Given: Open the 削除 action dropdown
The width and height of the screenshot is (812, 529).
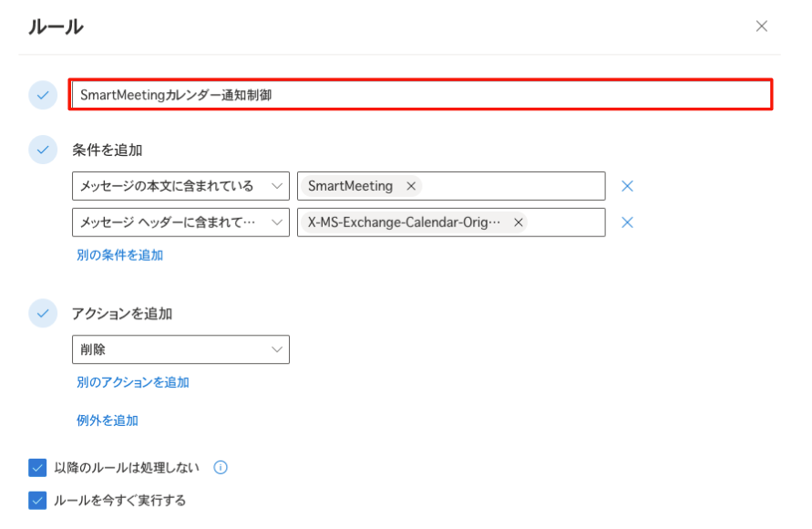Looking at the screenshot, I should (x=180, y=349).
